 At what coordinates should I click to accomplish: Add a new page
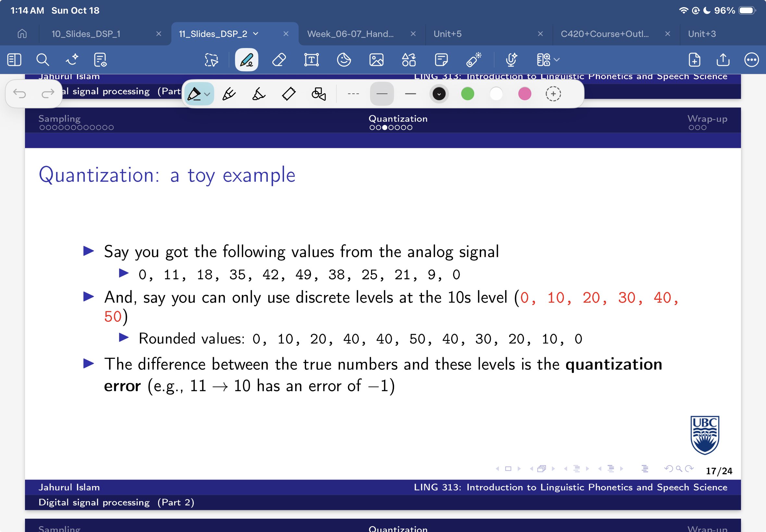point(694,60)
